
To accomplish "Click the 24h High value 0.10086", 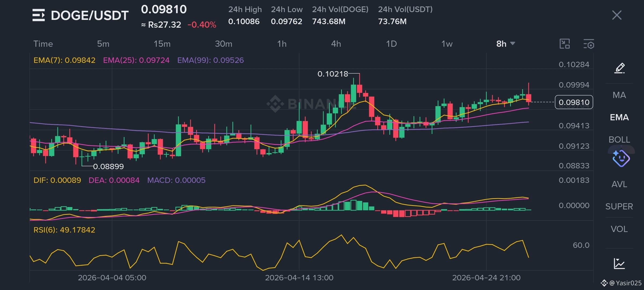I will coord(244,21).
